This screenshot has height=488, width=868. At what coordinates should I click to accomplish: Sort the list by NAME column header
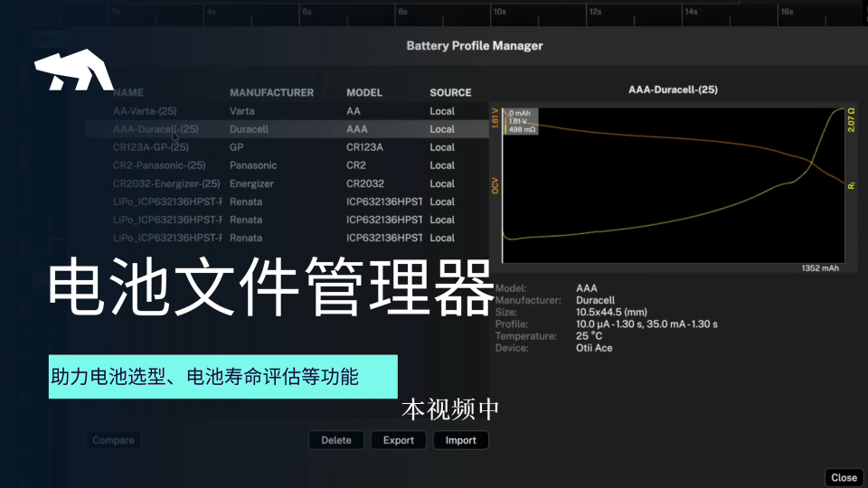[x=128, y=93]
